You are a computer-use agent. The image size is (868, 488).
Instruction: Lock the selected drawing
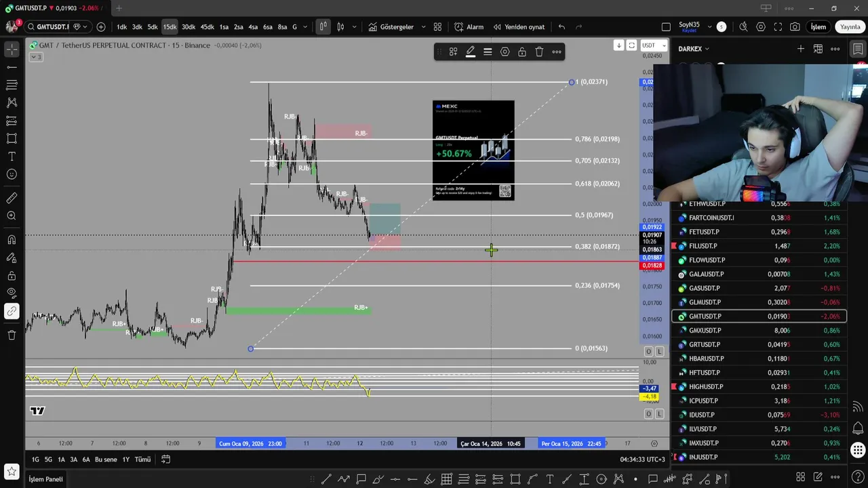[x=522, y=52]
